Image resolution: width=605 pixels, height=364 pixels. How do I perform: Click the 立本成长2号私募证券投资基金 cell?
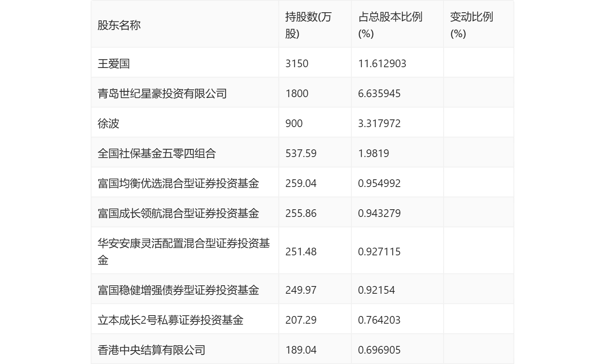(171, 320)
